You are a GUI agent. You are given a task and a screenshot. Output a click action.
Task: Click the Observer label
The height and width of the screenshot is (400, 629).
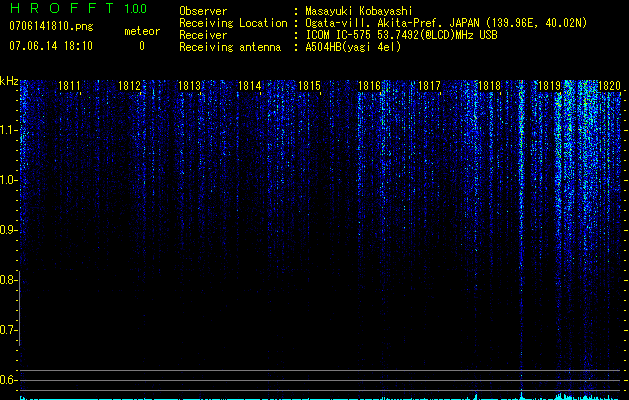tap(203, 11)
